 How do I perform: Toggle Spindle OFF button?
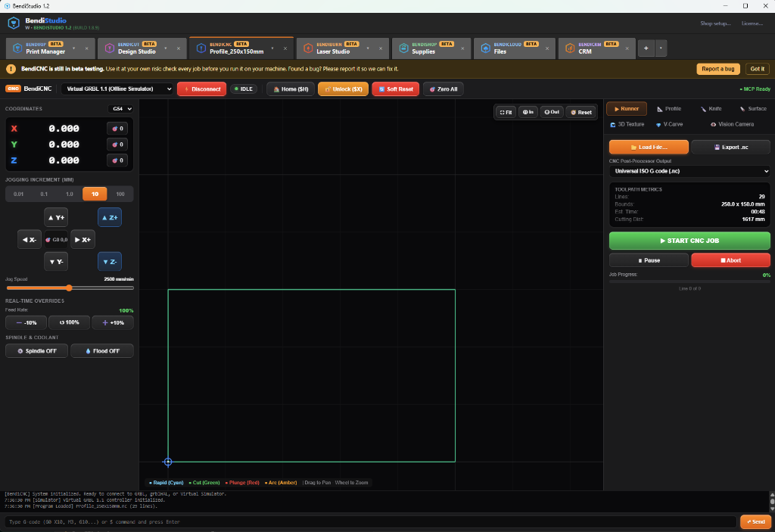tap(36, 350)
